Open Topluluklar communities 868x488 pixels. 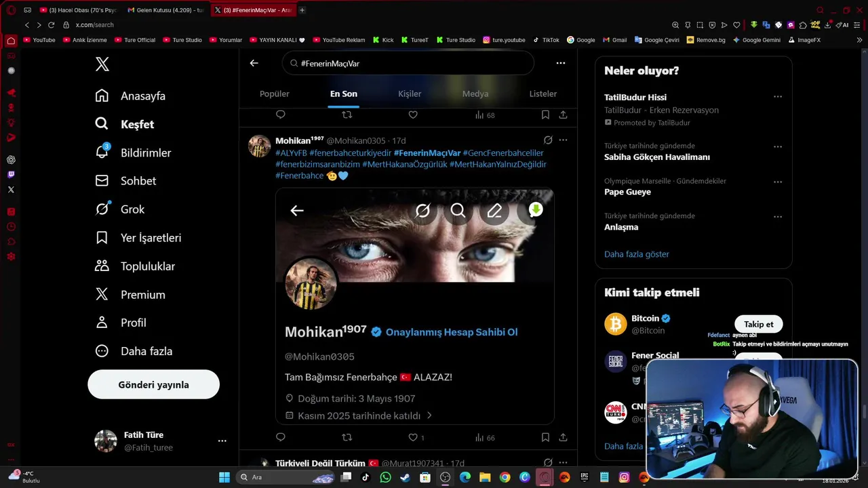135,266
